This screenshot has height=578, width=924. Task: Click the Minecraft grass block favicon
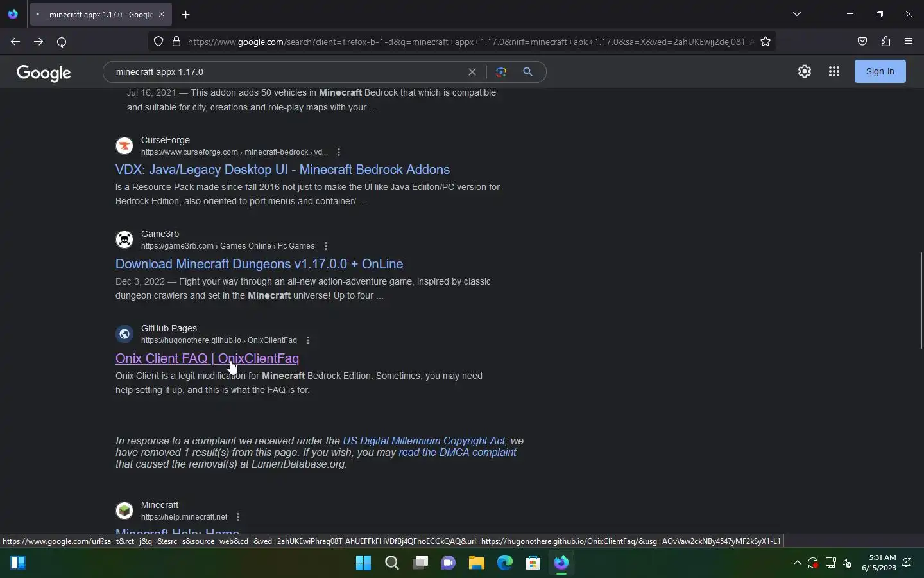click(124, 511)
